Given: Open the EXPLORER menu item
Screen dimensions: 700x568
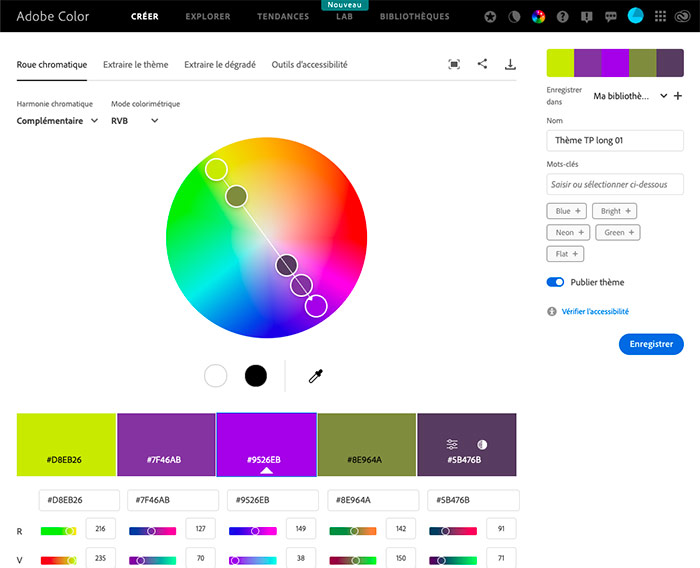Looking at the screenshot, I should click(x=207, y=17).
